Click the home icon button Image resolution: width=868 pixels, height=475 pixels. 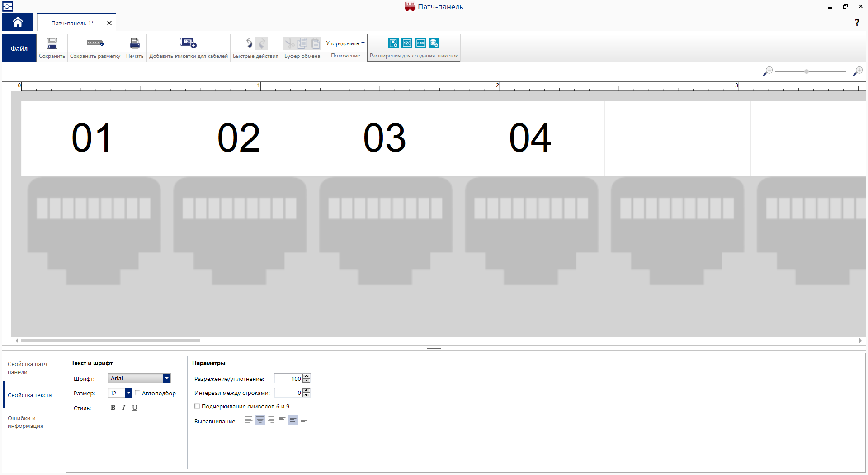[x=18, y=22]
